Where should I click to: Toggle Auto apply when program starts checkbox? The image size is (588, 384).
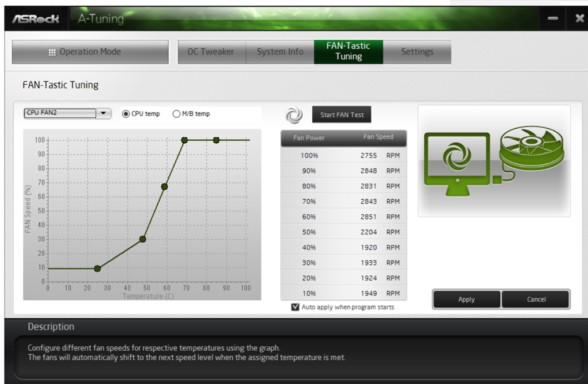coord(295,307)
